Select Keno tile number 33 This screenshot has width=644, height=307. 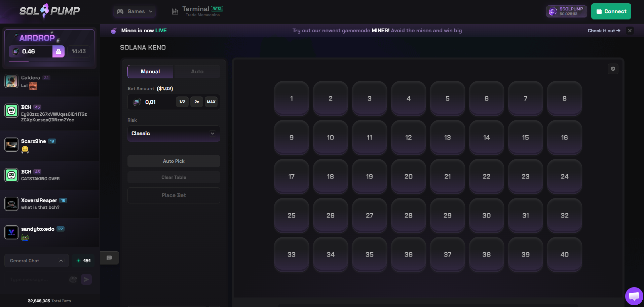coord(292,255)
